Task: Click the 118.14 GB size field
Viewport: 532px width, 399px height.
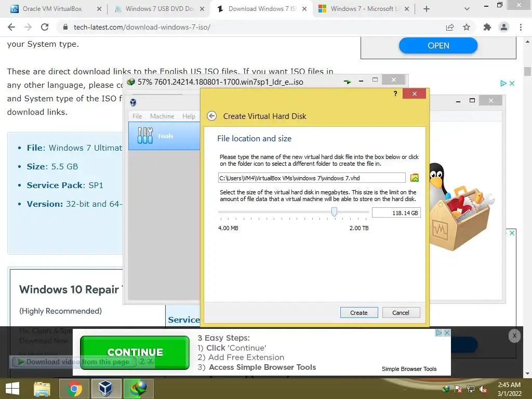Action: click(396, 212)
